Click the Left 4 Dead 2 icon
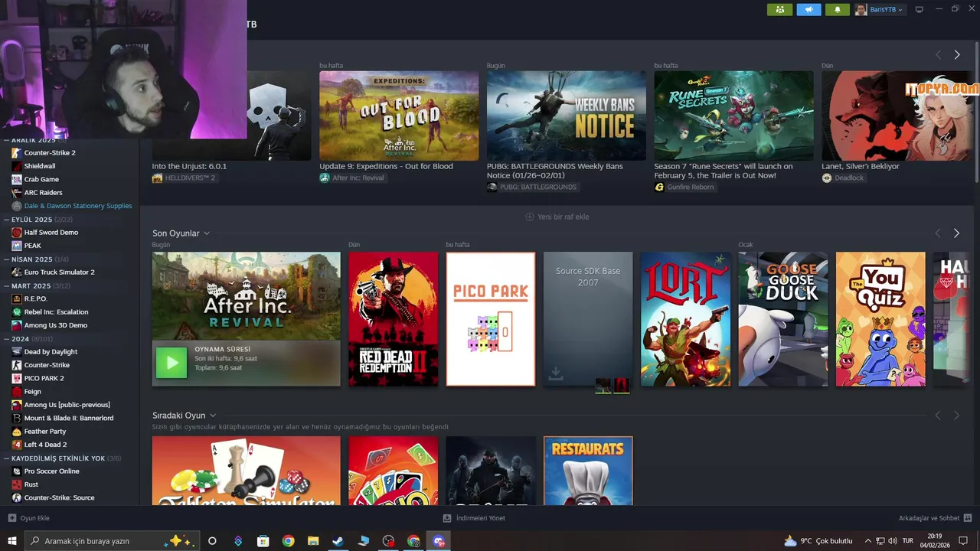 tap(17, 445)
